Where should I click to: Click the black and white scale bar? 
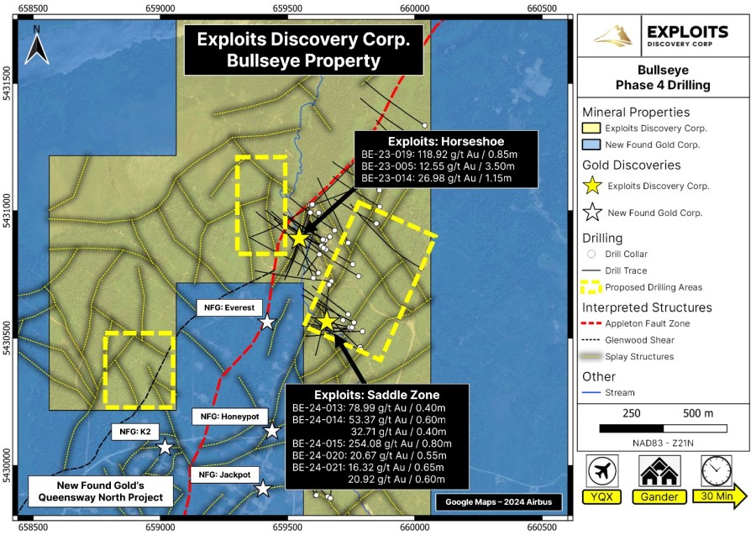point(664,428)
